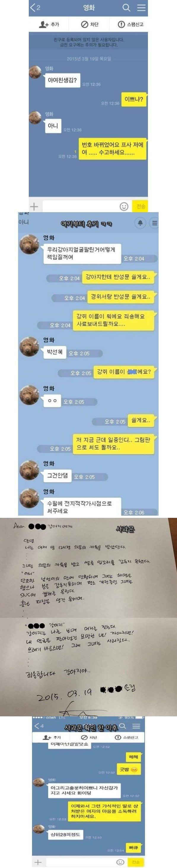Viewport: 177px width, 868px height.
Task: Tap plus attachment icon in first chat
Action: point(34,206)
